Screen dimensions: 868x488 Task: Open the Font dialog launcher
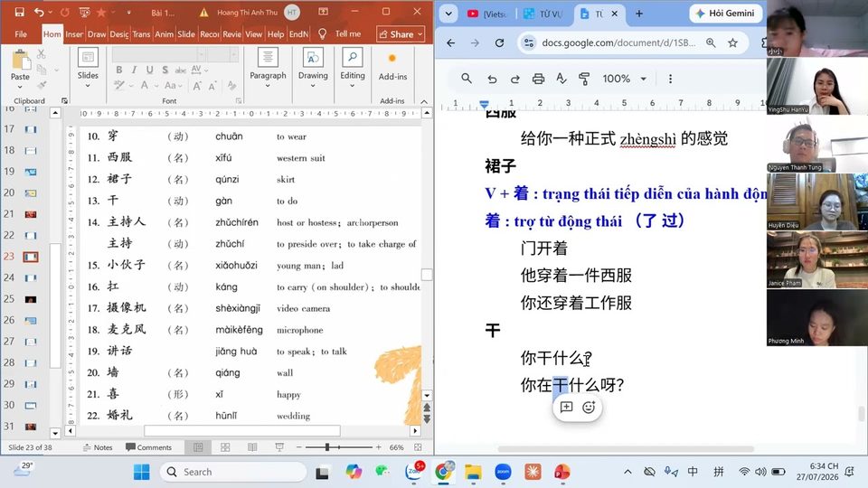(x=239, y=100)
